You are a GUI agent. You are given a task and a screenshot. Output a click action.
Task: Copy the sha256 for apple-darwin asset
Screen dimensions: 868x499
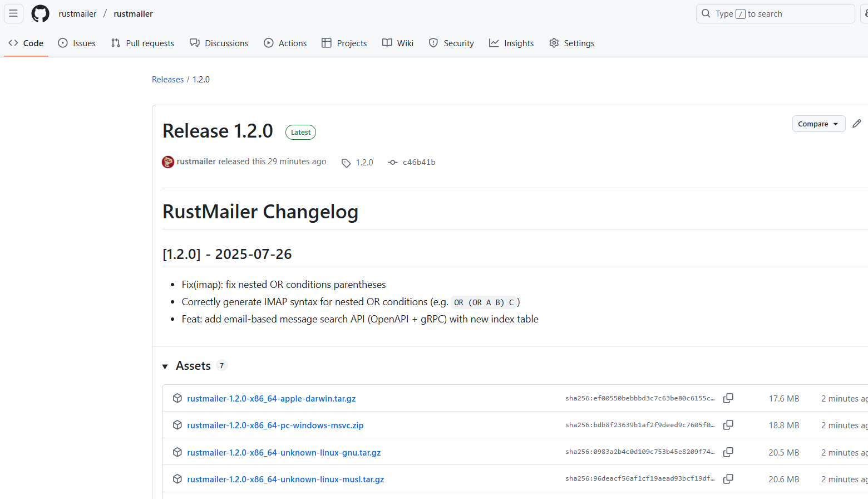point(728,398)
